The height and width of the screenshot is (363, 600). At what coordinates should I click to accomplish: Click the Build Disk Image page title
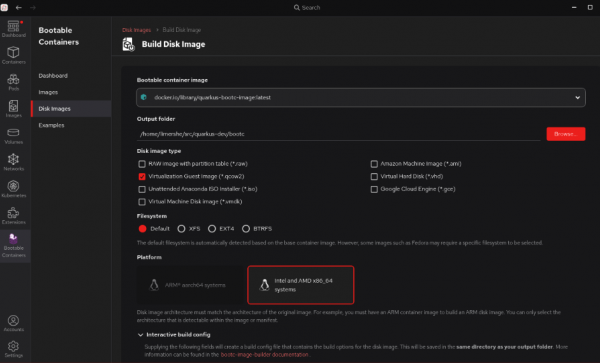pyautogui.click(x=173, y=44)
